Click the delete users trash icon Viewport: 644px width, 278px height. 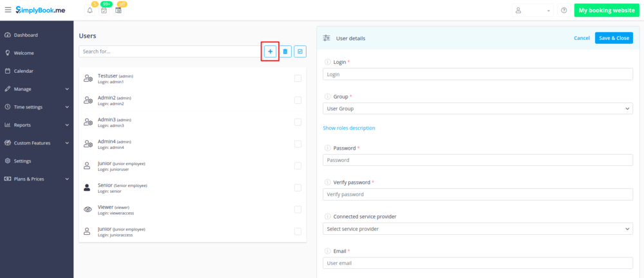(285, 52)
